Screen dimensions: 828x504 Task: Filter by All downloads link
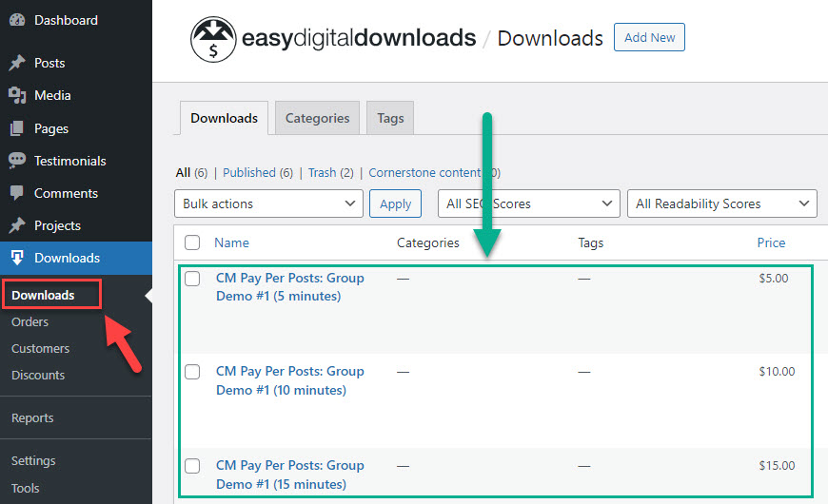[183, 172]
